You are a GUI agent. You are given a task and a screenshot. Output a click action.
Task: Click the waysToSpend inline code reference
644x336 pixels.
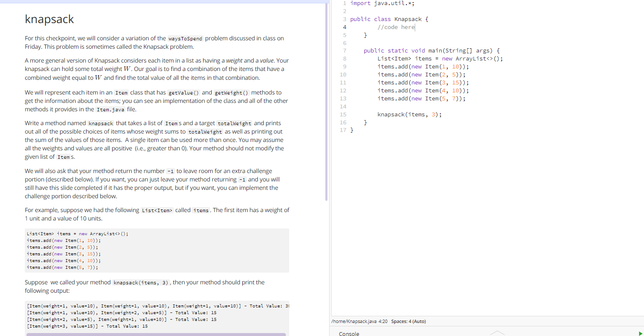click(x=185, y=38)
